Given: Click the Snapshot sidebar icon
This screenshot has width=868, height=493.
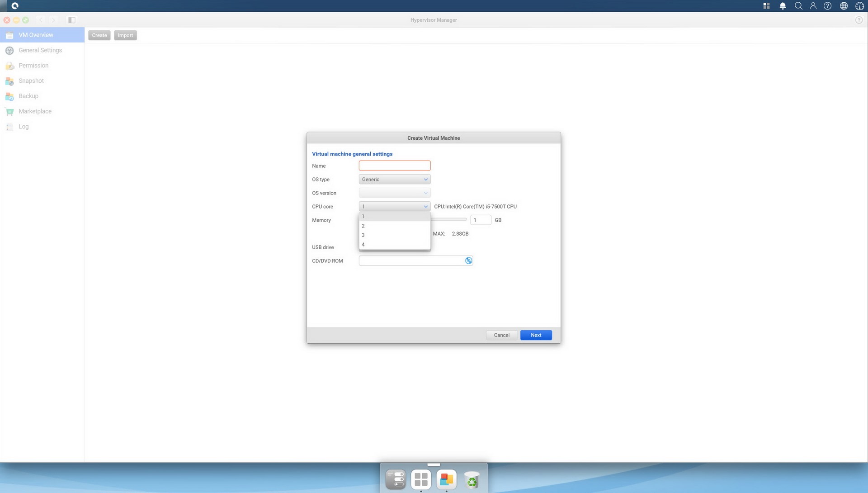Looking at the screenshot, I should (9, 81).
